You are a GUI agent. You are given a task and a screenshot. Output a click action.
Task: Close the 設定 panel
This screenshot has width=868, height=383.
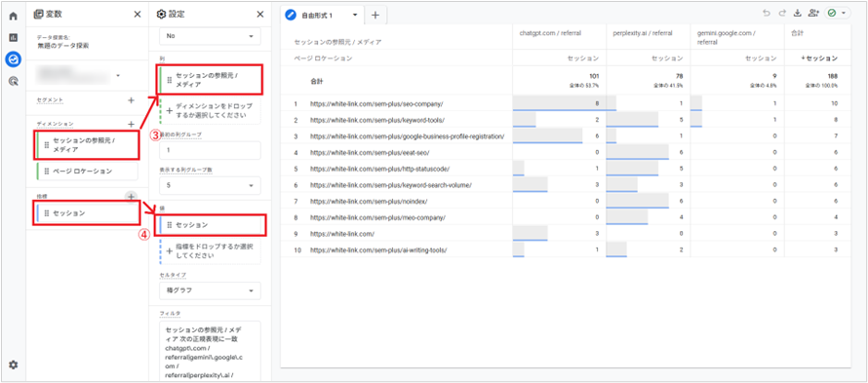click(x=259, y=15)
